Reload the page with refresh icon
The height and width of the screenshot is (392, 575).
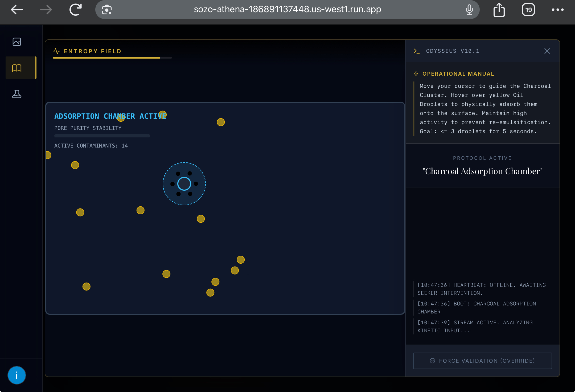pyautogui.click(x=76, y=10)
